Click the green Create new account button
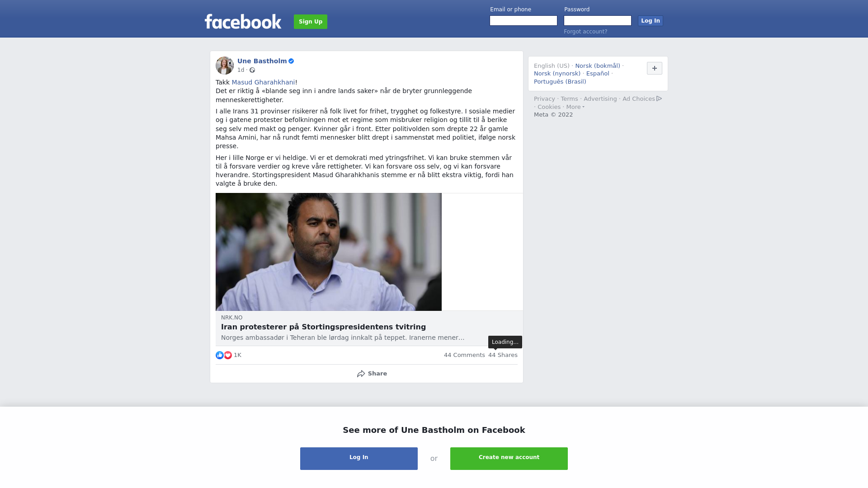 [509, 459]
